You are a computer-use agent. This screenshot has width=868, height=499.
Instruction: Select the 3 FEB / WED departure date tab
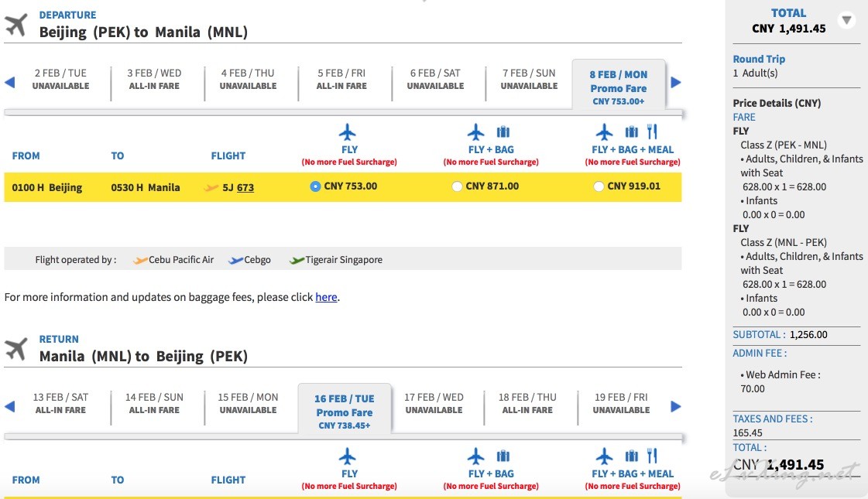tap(154, 79)
